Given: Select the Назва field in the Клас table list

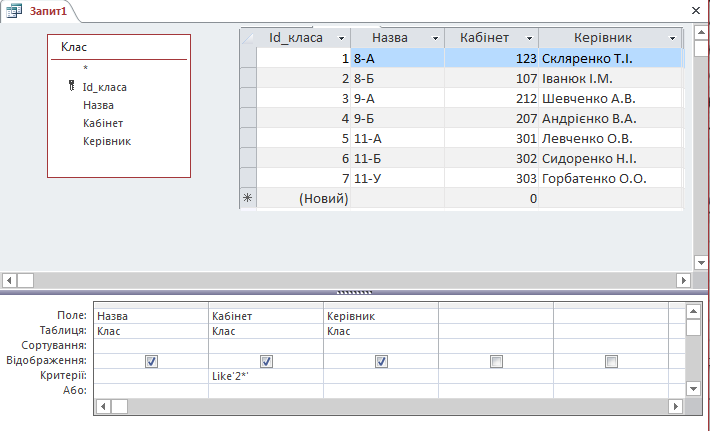Looking at the screenshot, I should point(98,105).
